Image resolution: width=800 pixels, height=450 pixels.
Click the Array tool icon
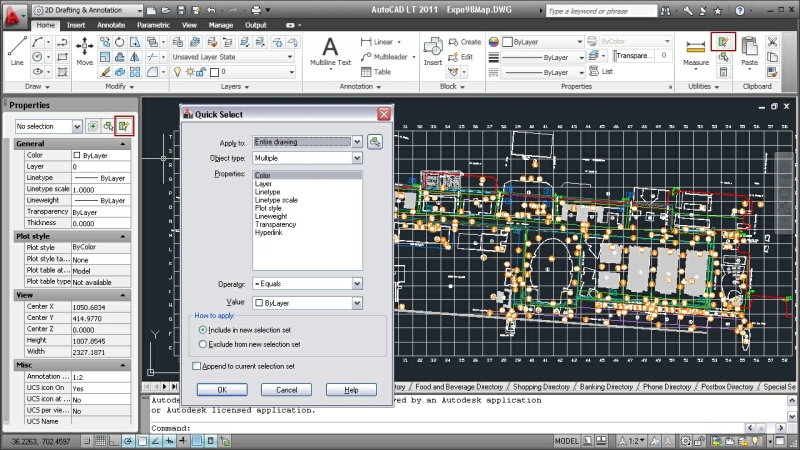click(135, 72)
